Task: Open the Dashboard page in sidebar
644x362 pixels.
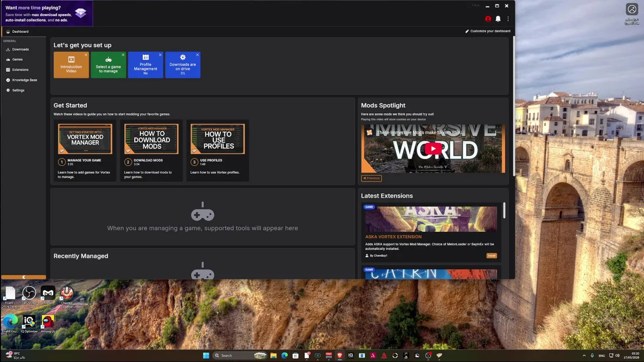Action: point(23,32)
